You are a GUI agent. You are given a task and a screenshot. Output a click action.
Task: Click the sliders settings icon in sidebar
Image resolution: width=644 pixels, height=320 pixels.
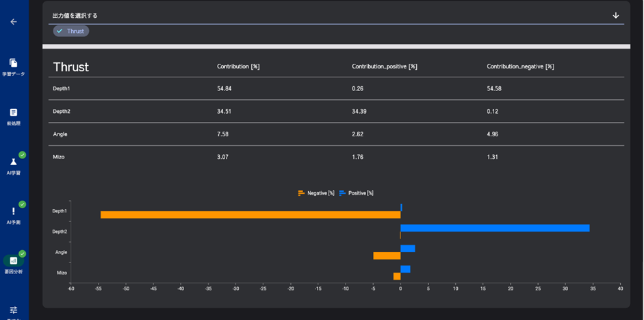click(x=13, y=310)
